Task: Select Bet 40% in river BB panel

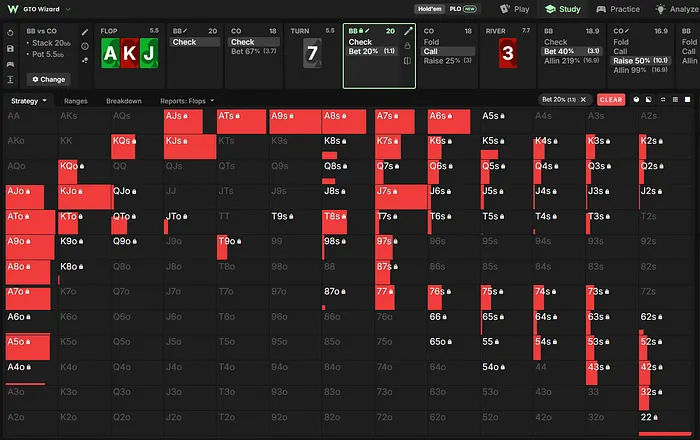Action: pos(571,51)
